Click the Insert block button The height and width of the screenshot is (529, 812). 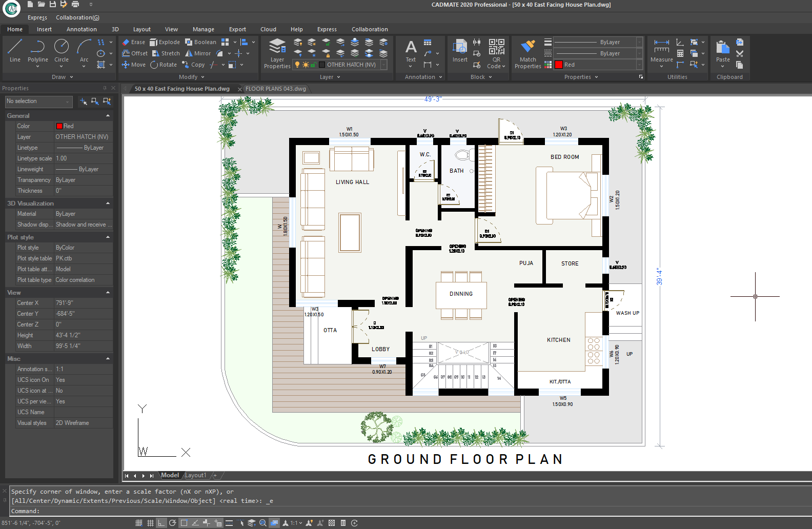(460, 51)
